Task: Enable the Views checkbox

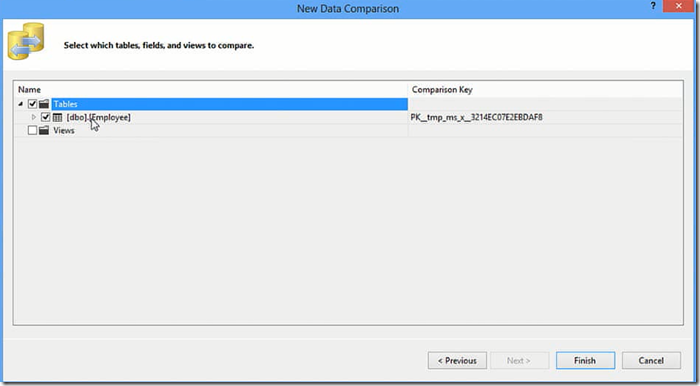Action: pos(32,130)
